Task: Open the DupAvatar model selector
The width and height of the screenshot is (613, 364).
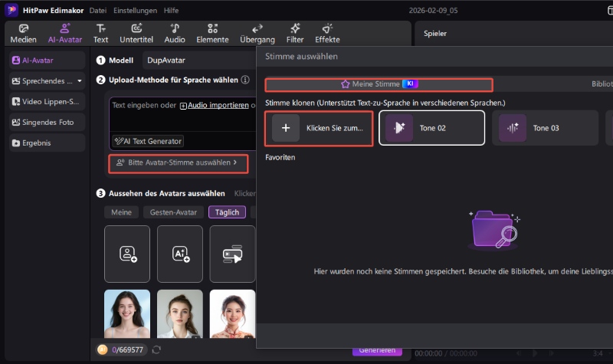Action: click(x=199, y=61)
